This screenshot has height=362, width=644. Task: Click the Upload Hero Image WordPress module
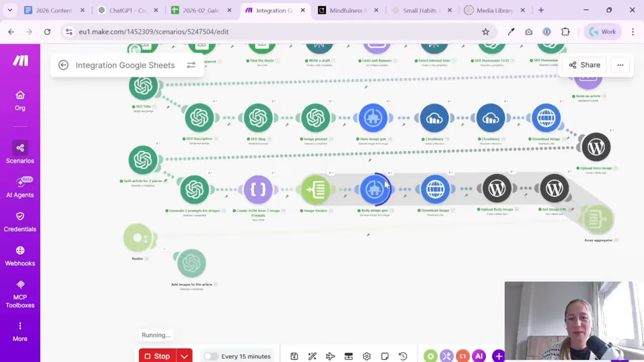(596, 147)
